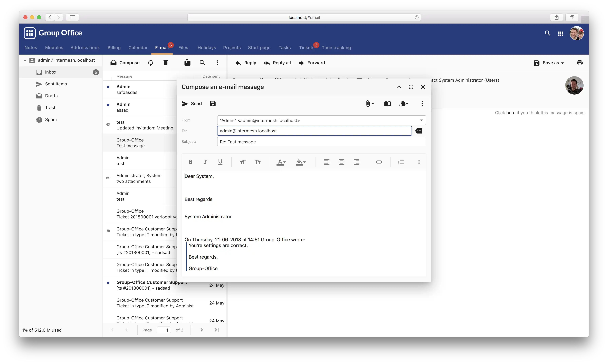608x364 pixels.
Task: Click the text color selector icon
Action: [281, 162]
